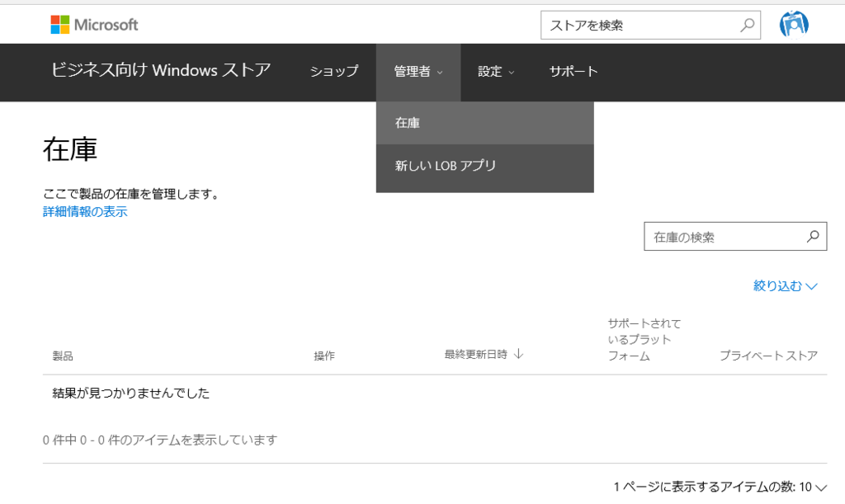845x504 pixels.
Task: Click the 操作 column header
Action: [323, 356]
